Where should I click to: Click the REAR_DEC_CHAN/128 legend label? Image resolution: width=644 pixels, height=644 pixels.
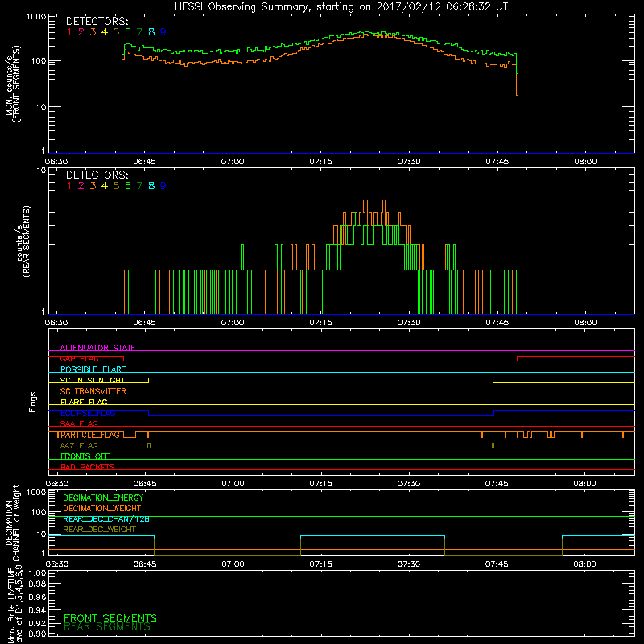pyautogui.click(x=106, y=519)
